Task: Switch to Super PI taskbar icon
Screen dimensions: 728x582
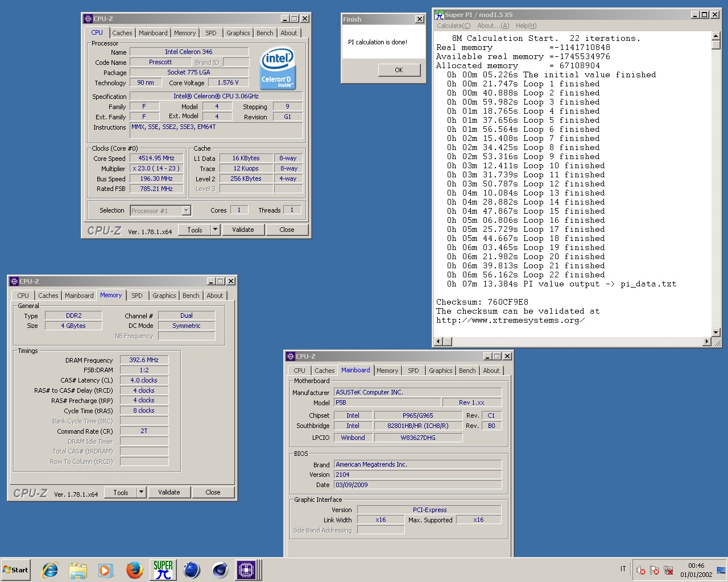Action: tap(163, 569)
